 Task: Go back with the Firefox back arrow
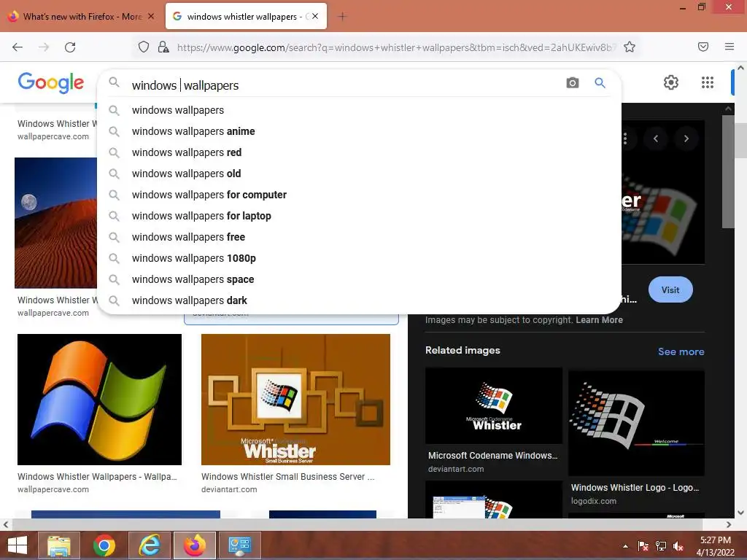coord(18,47)
